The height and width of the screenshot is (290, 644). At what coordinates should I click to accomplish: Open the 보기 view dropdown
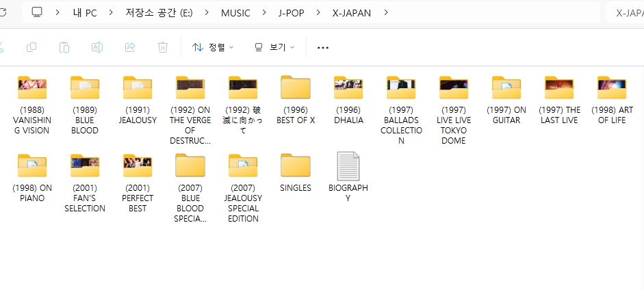274,47
